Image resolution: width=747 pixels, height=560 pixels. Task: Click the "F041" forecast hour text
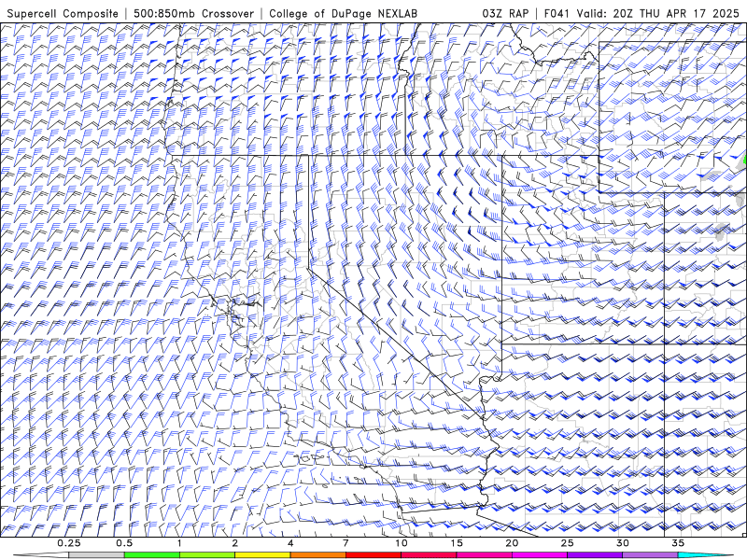pos(557,14)
